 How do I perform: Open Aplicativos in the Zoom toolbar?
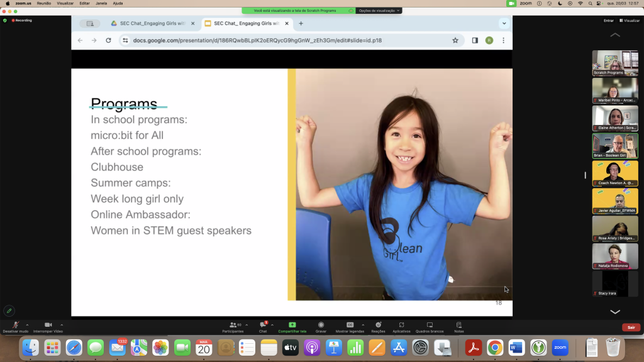tap(401, 327)
